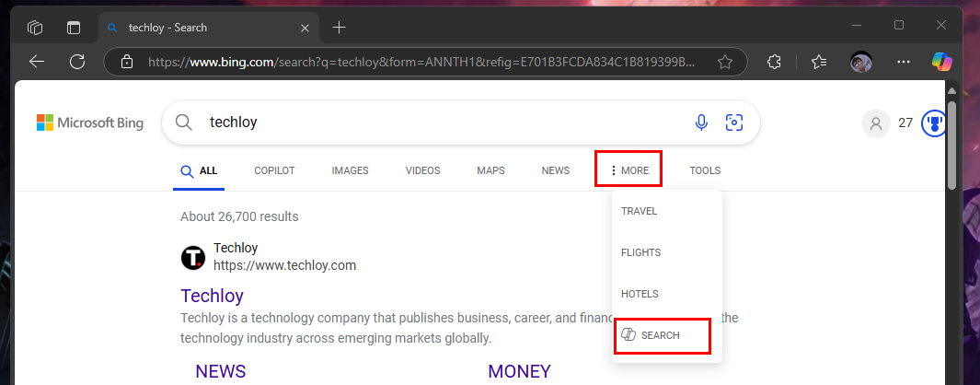Go to Microsoft Bing home logo
This screenshot has width=980, height=385.
pyautogui.click(x=90, y=122)
